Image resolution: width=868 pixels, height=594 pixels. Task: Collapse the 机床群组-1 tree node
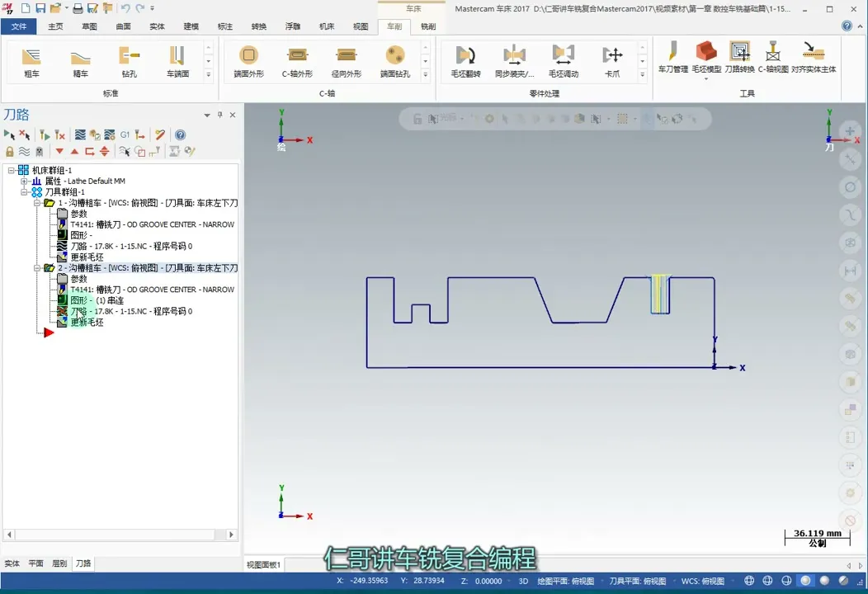(x=12, y=171)
